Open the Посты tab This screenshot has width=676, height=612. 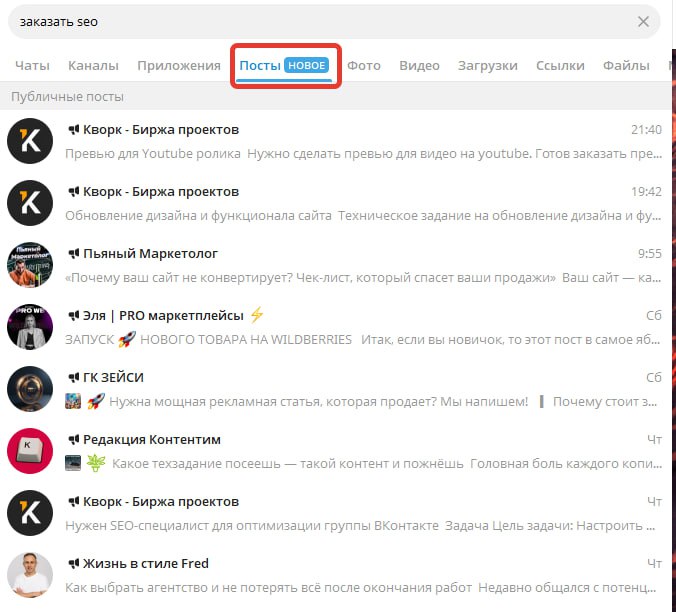[x=284, y=66]
